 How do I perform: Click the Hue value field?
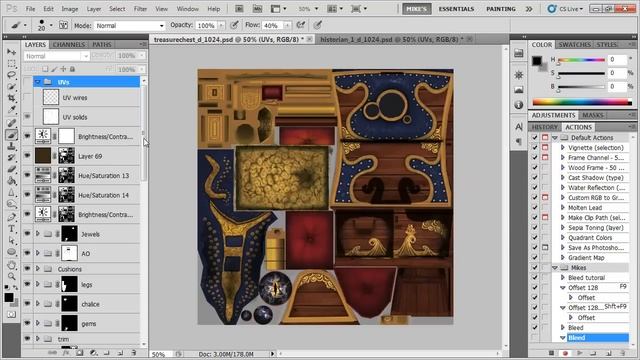(616, 60)
